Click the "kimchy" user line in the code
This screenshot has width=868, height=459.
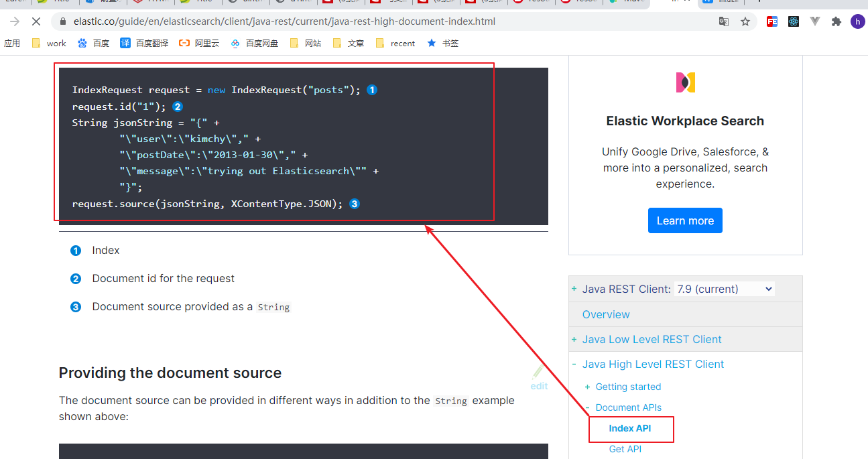click(190, 139)
